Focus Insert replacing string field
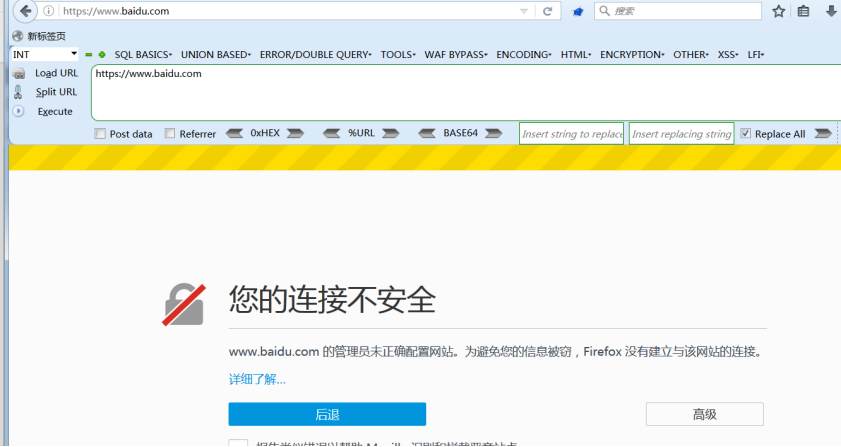Viewport: 841px width, 447px height. tap(682, 134)
